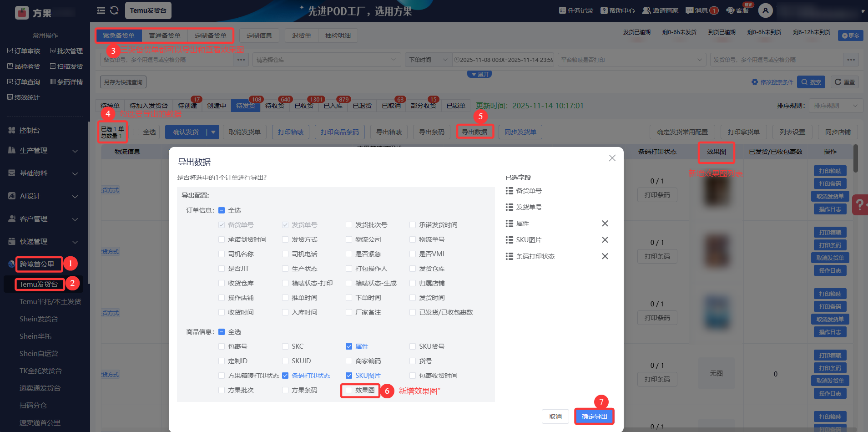Open the 请选择仓库 warehouse dropdown
The height and width of the screenshot is (432, 868).
pyautogui.click(x=326, y=60)
